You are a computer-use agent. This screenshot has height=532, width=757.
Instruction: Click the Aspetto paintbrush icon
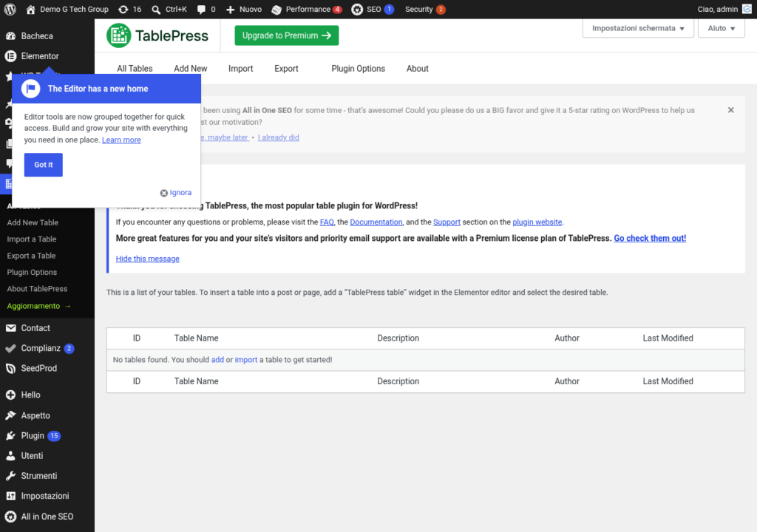(x=10, y=415)
